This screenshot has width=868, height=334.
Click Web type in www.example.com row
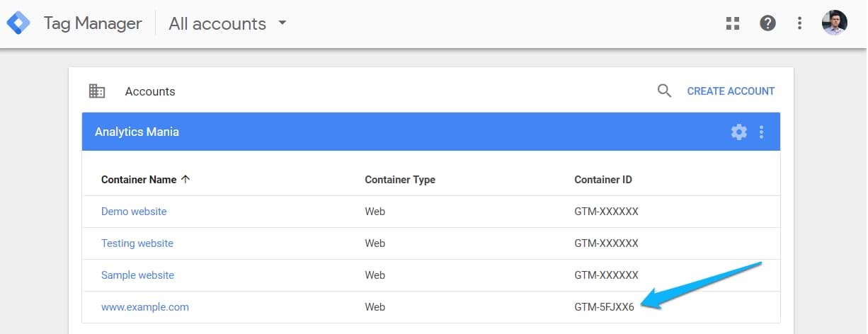click(x=375, y=307)
